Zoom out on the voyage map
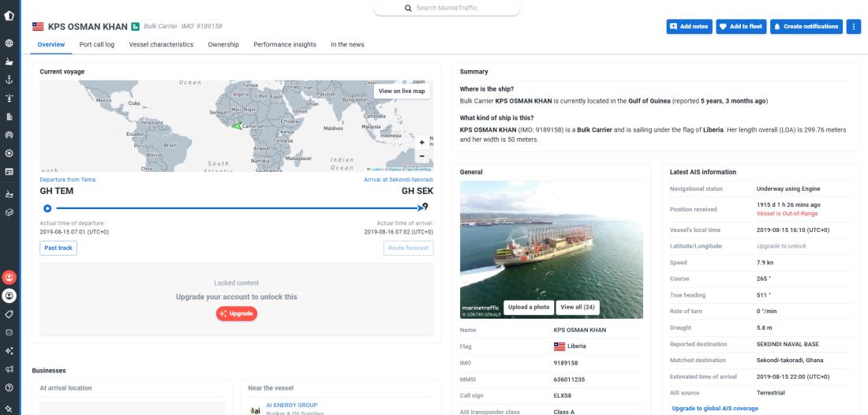The width and height of the screenshot is (868, 415). click(x=422, y=156)
